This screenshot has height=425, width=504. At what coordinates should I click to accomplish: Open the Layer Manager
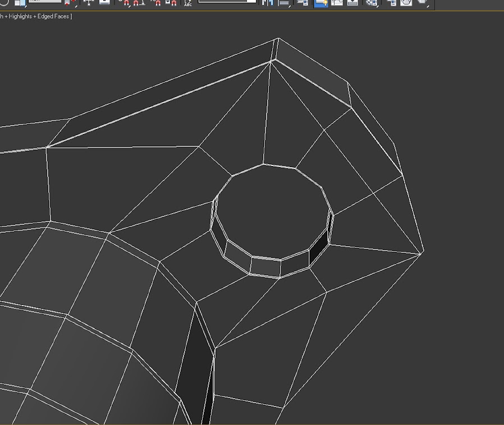[x=303, y=3]
